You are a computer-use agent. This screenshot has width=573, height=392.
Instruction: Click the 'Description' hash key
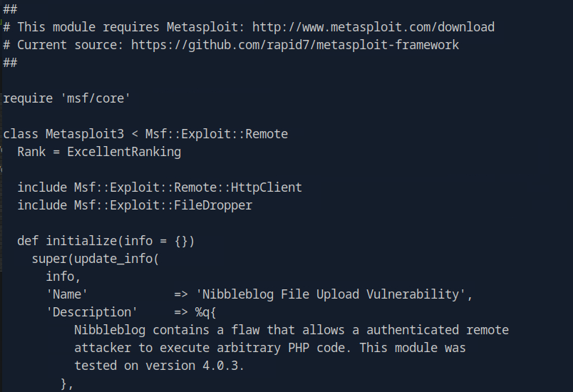pyautogui.click(x=92, y=312)
